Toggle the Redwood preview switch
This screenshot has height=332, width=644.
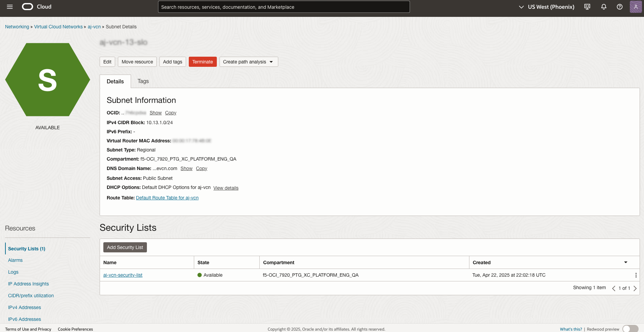630,329
